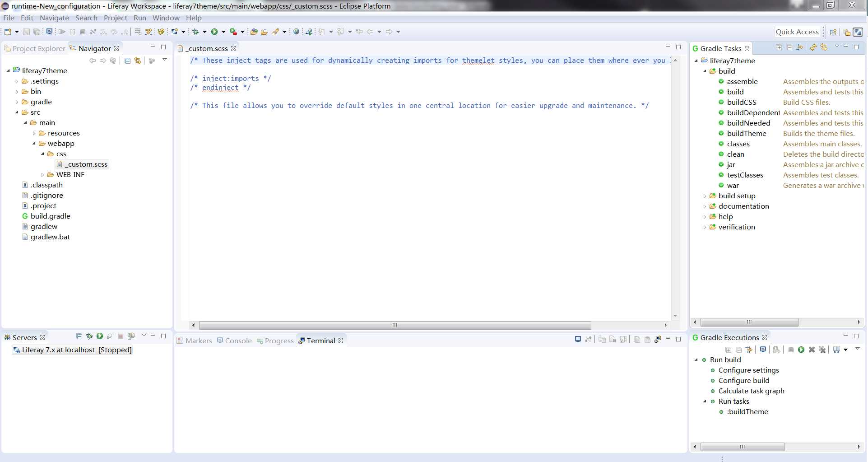The height and width of the screenshot is (462, 868).
Task: Click the web browser globe icon
Action: (x=296, y=32)
